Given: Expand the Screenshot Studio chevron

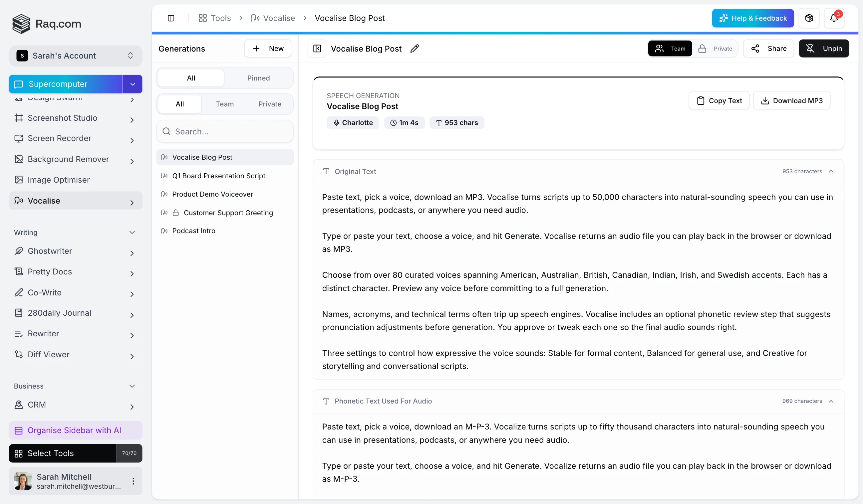Looking at the screenshot, I should coord(132,120).
